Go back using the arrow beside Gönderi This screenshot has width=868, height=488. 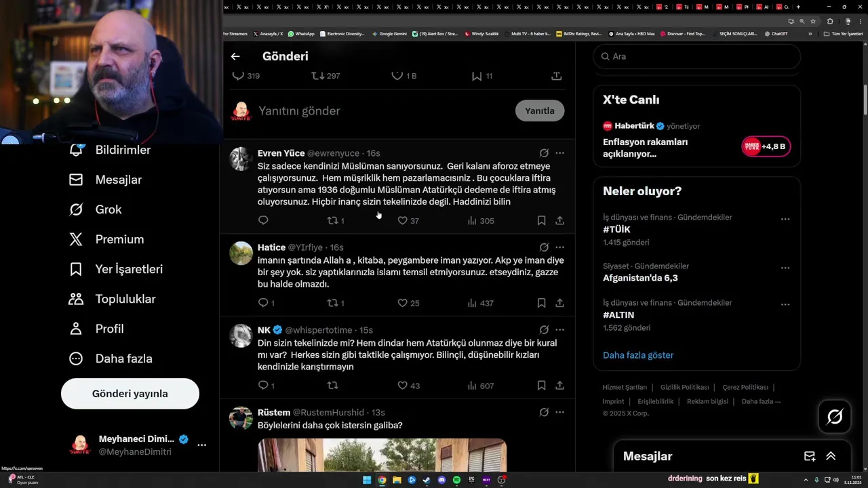point(235,57)
